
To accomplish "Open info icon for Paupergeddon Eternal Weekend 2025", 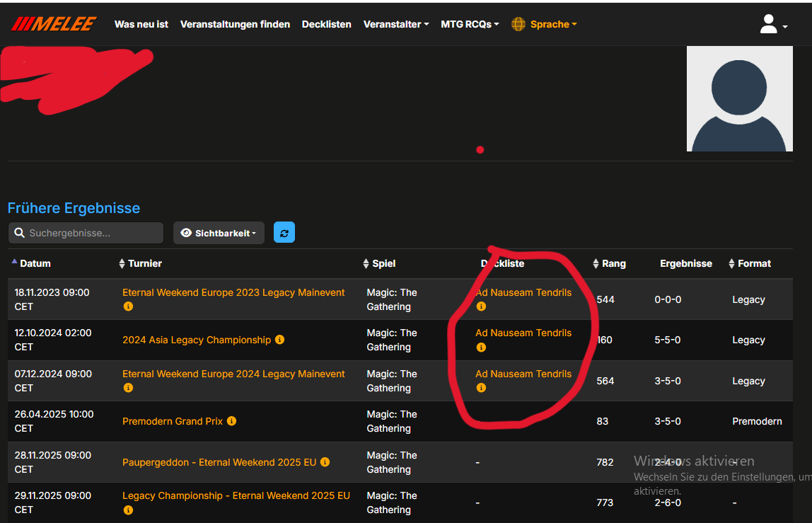I will coord(325,462).
